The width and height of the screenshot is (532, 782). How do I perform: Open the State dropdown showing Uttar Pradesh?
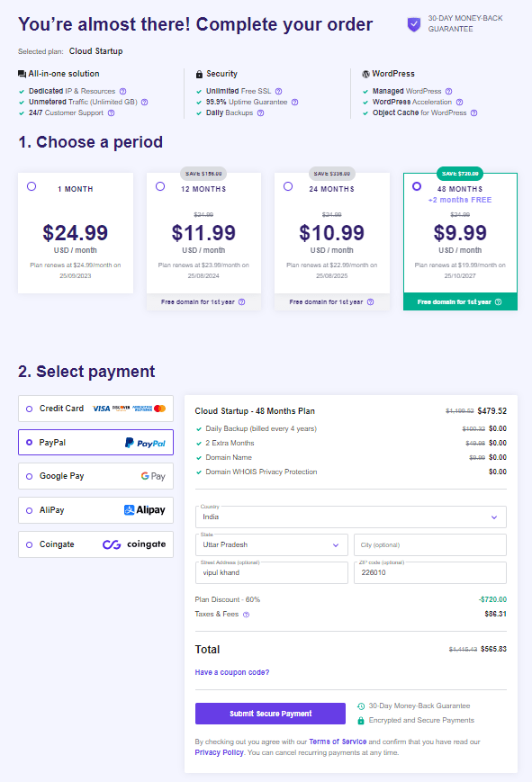click(270, 545)
